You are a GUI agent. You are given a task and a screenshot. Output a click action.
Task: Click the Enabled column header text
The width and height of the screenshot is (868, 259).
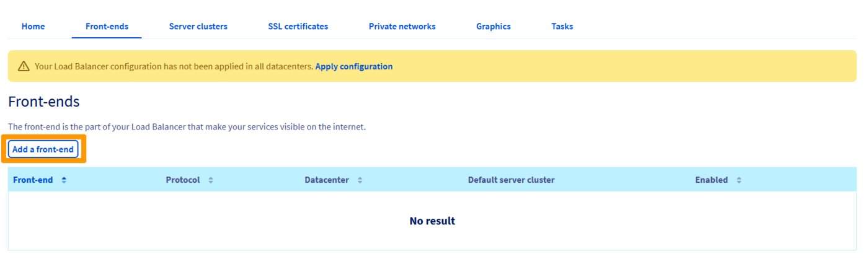[711, 180]
